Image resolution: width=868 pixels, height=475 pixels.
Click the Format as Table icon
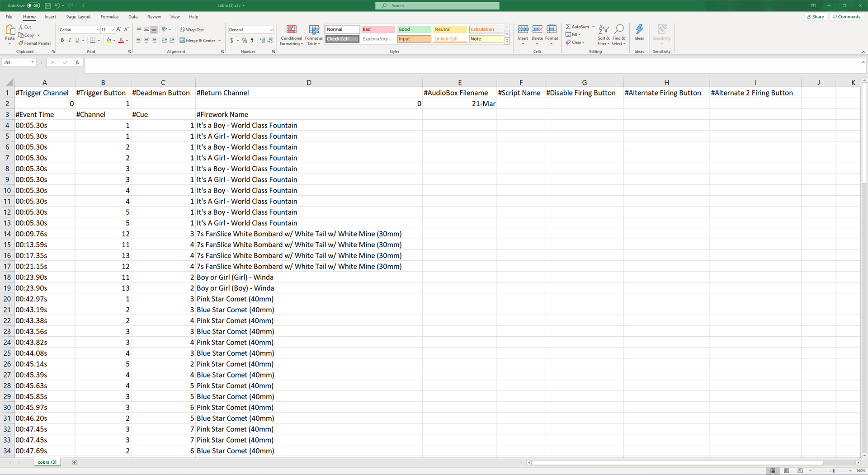point(314,35)
